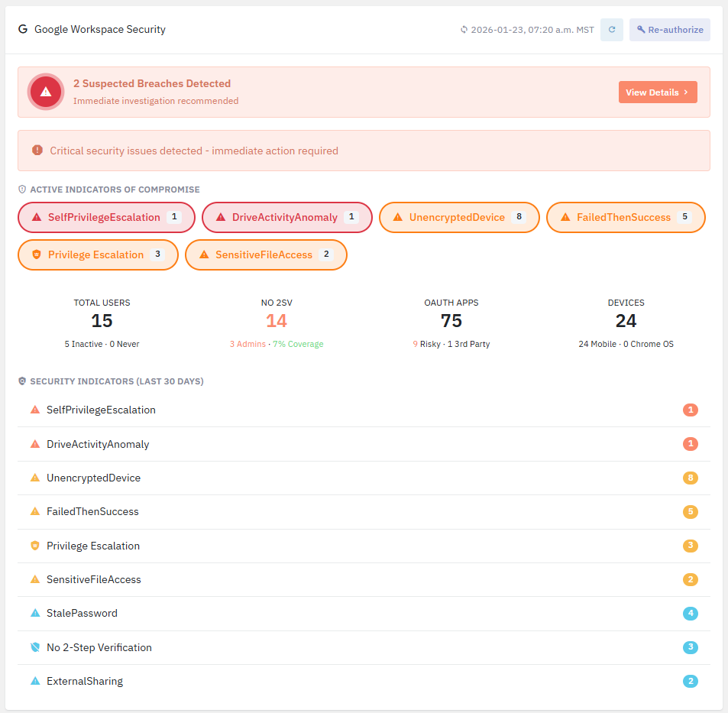Open the OAuth Apps statistic
Viewport: 728px width, 713px height.
coord(451,322)
